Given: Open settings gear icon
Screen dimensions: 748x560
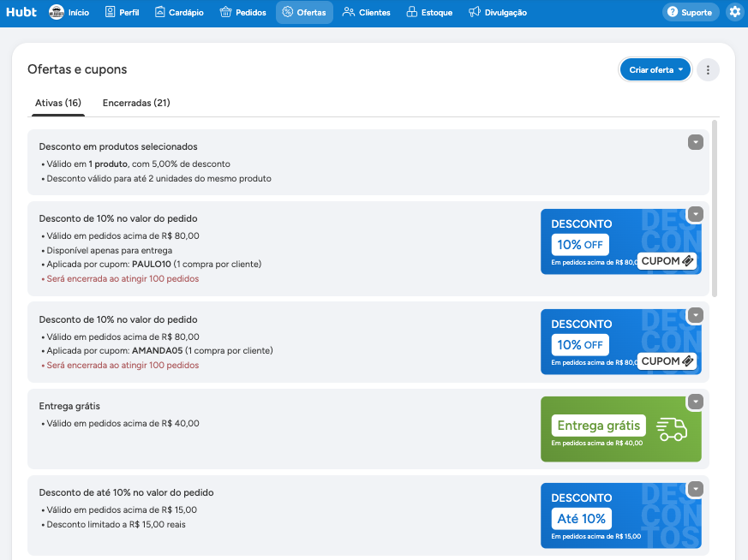Looking at the screenshot, I should (735, 12).
